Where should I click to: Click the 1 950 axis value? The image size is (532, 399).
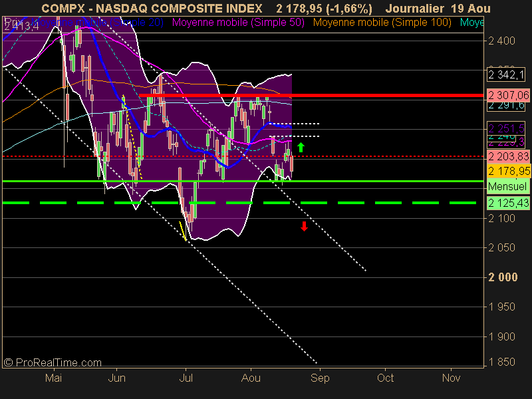pos(501,307)
